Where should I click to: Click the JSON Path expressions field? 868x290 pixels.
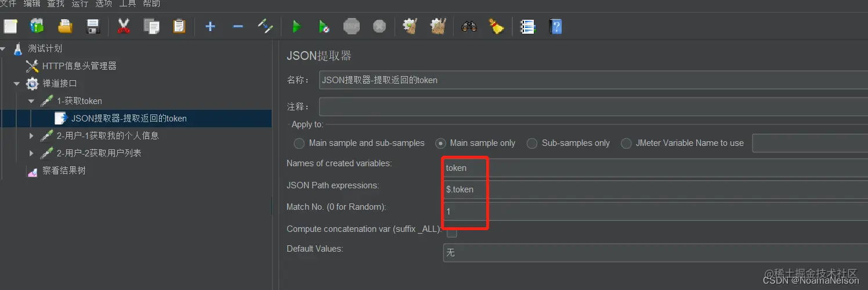click(x=655, y=189)
